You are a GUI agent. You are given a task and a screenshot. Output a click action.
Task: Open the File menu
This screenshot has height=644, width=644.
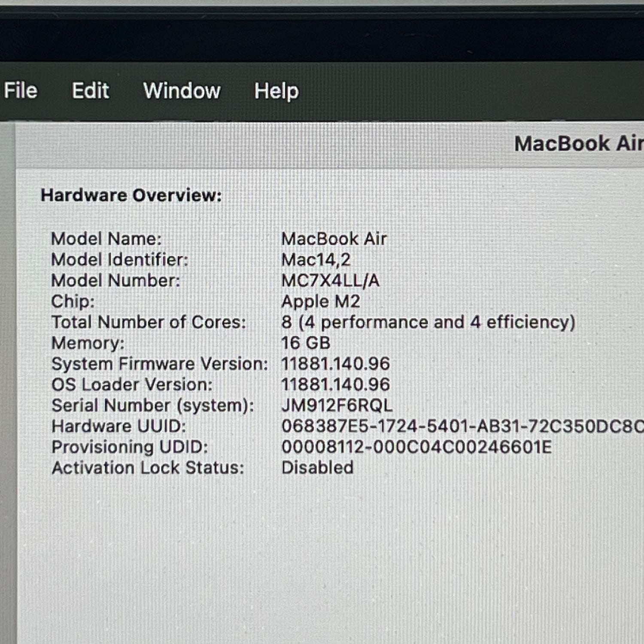click(21, 91)
